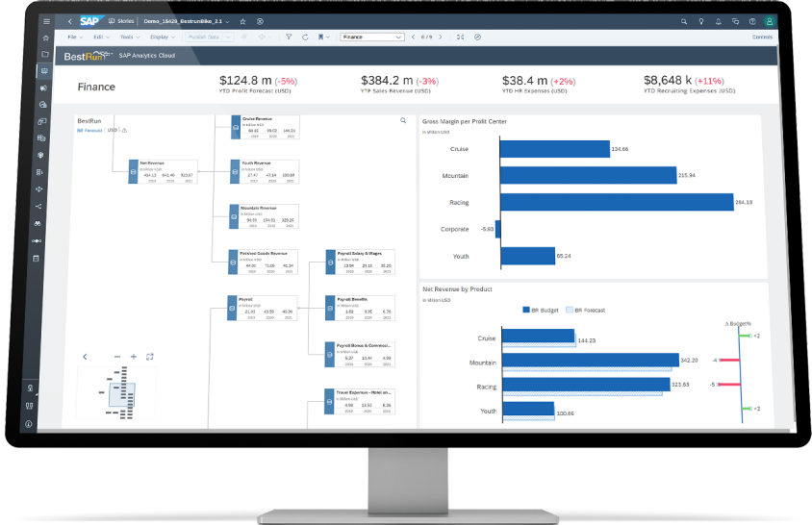Open the Stories breadcrumb

[121, 21]
